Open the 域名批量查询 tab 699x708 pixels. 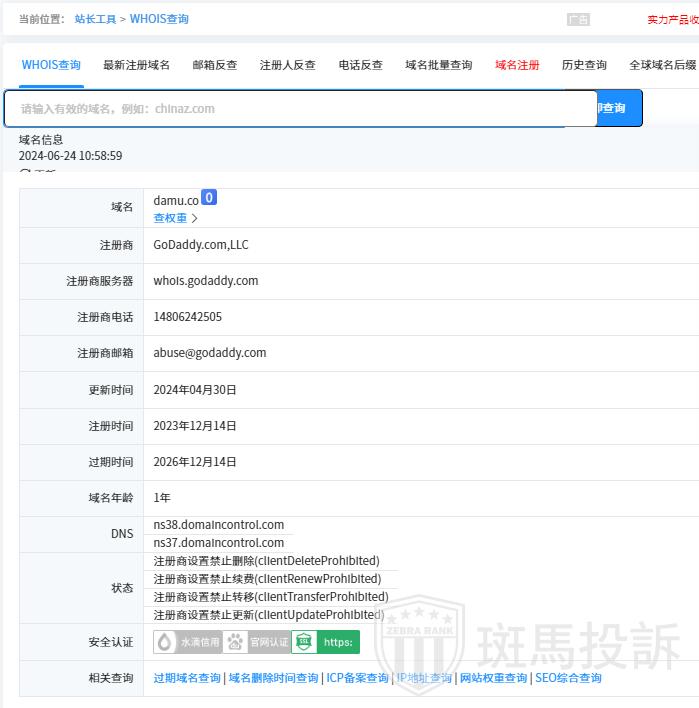(x=438, y=65)
